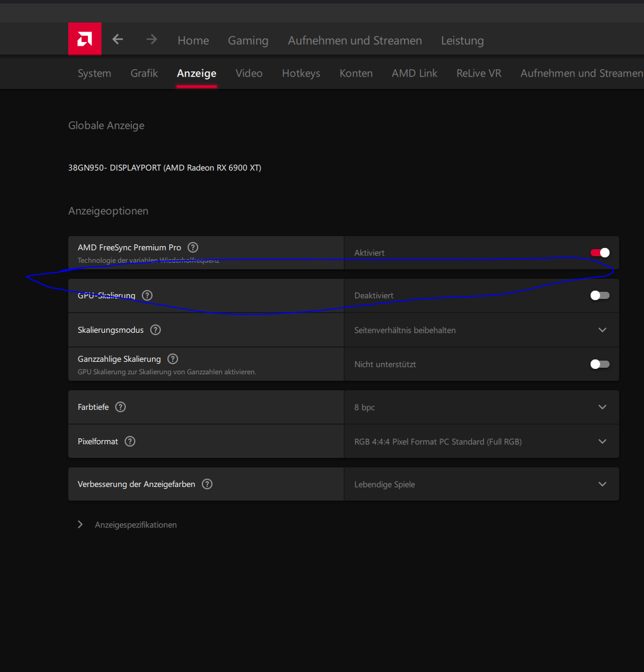Click the Globale Anzeige heading
Screen dimensions: 644x672
[x=106, y=126]
